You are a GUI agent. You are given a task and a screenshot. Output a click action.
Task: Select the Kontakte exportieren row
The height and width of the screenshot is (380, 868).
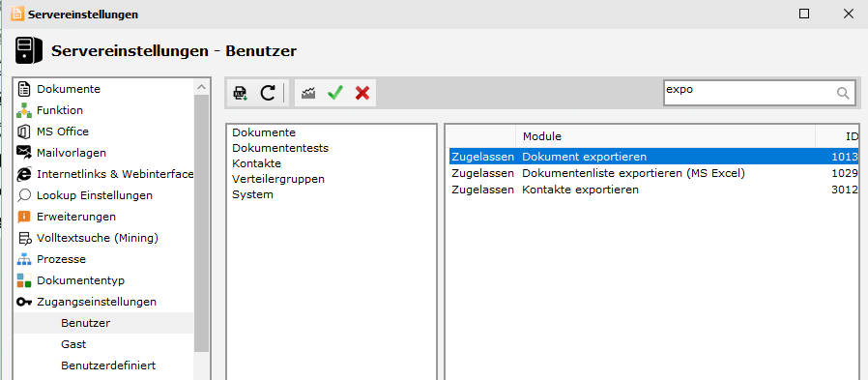coord(653,190)
